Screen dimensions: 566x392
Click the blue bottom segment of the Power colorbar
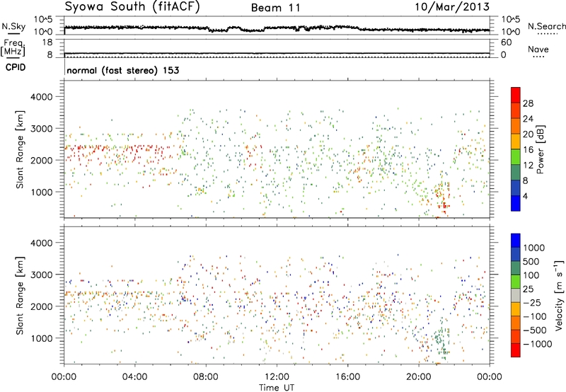tap(516, 203)
